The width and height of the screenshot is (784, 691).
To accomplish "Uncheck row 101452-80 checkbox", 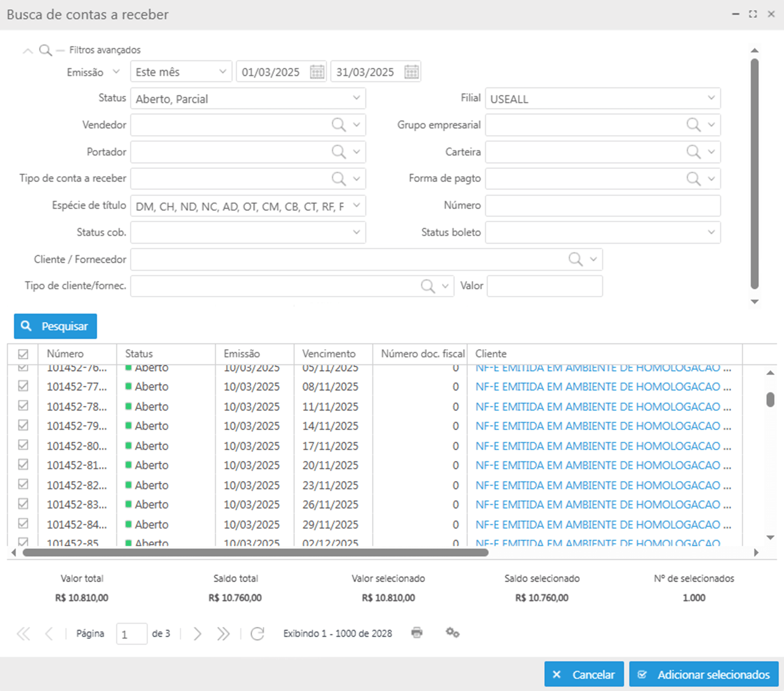I will pos(23,445).
